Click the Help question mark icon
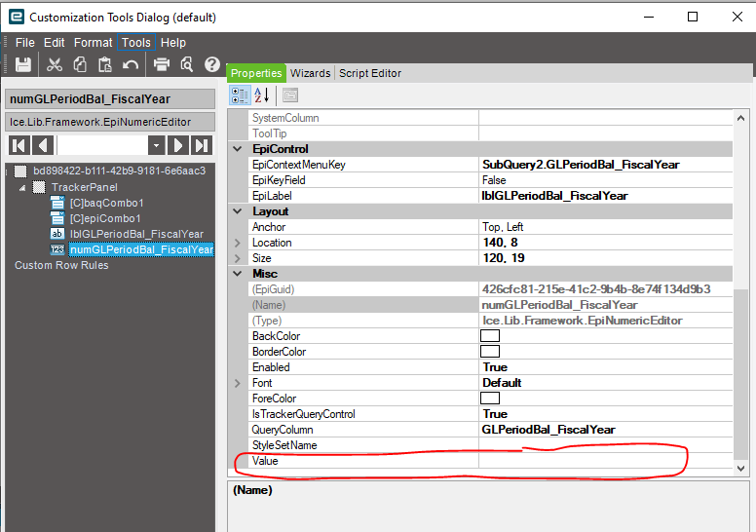The height and width of the screenshot is (532, 756). tap(212, 64)
